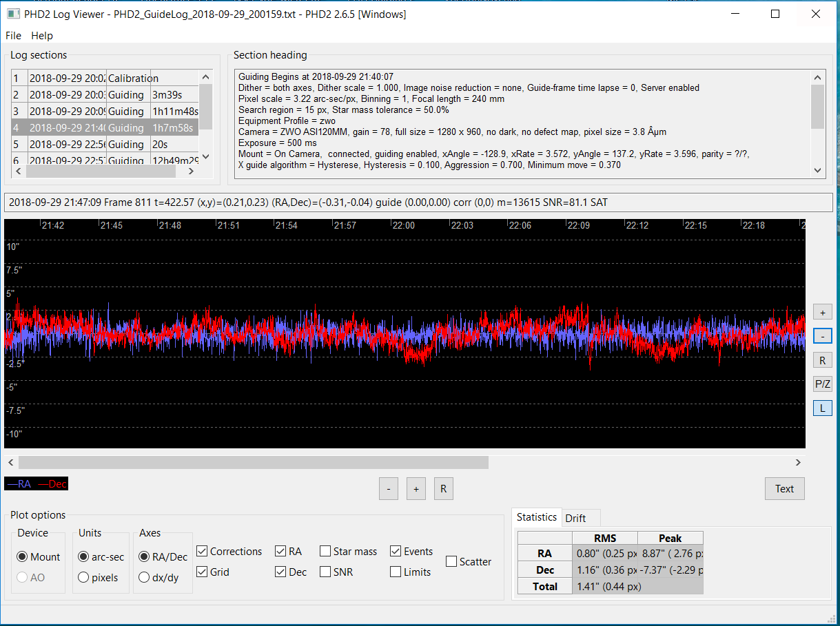Click the vertical R reset button
Image resolution: width=840 pixels, height=626 pixels.
point(822,360)
